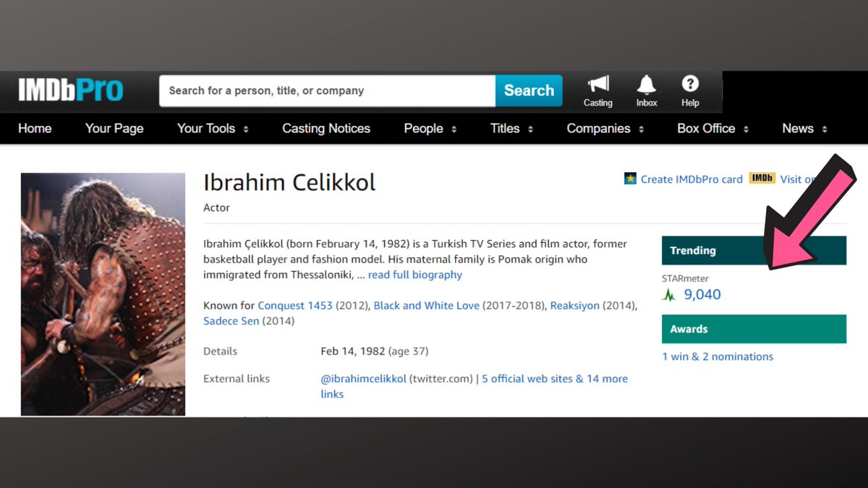Image resolution: width=868 pixels, height=488 pixels.
Task: Expand the Titles dropdown
Action: [x=511, y=128]
